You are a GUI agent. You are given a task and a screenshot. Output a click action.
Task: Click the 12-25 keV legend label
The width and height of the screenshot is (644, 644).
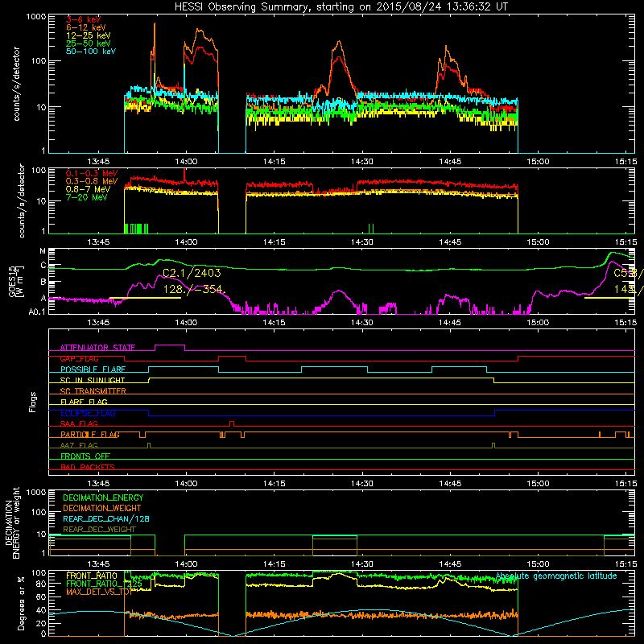tap(89, 35)
